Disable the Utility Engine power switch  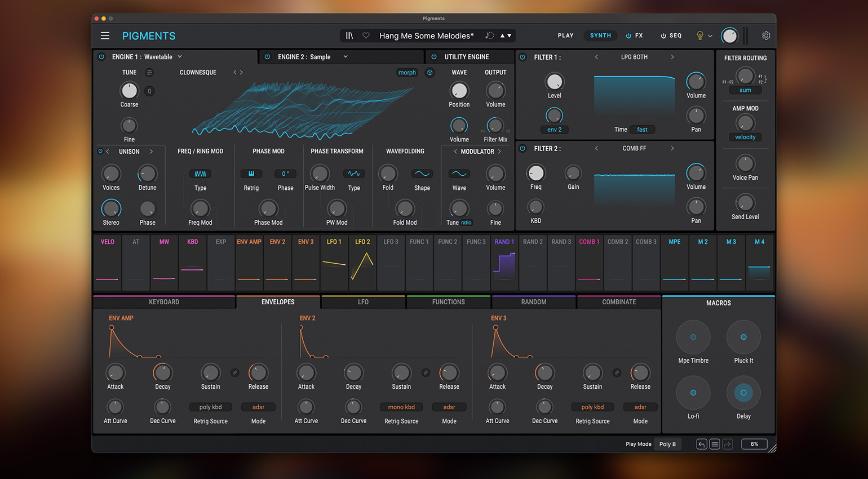434,57
